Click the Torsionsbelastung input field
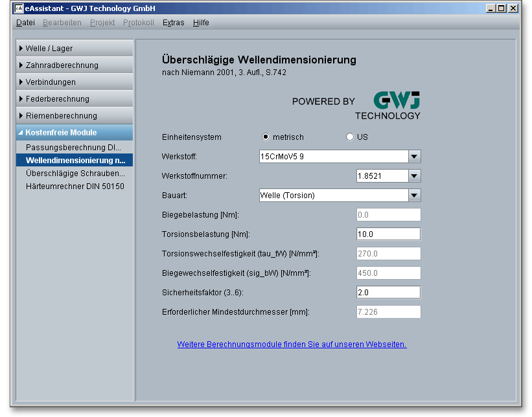 coord(388,234)
